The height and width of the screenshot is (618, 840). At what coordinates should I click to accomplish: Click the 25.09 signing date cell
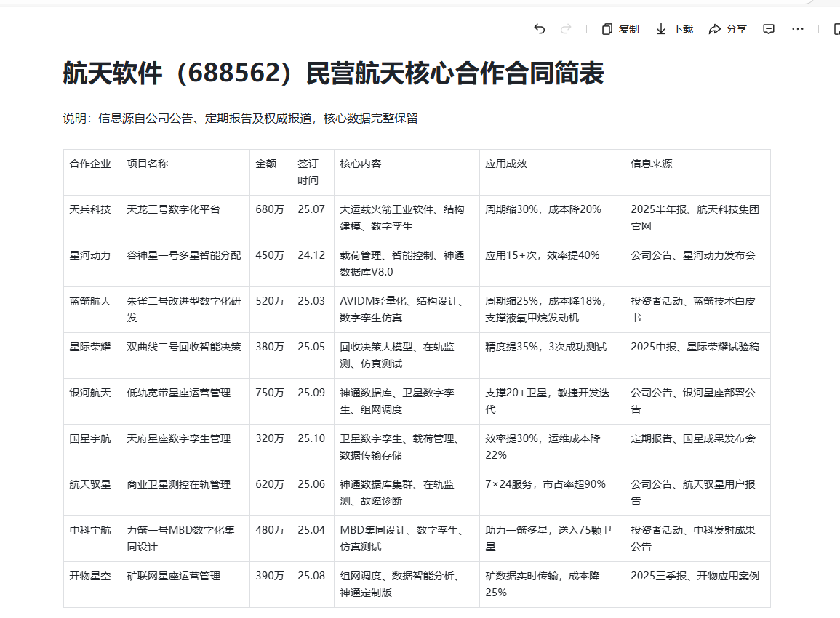[x=313, y=401]
